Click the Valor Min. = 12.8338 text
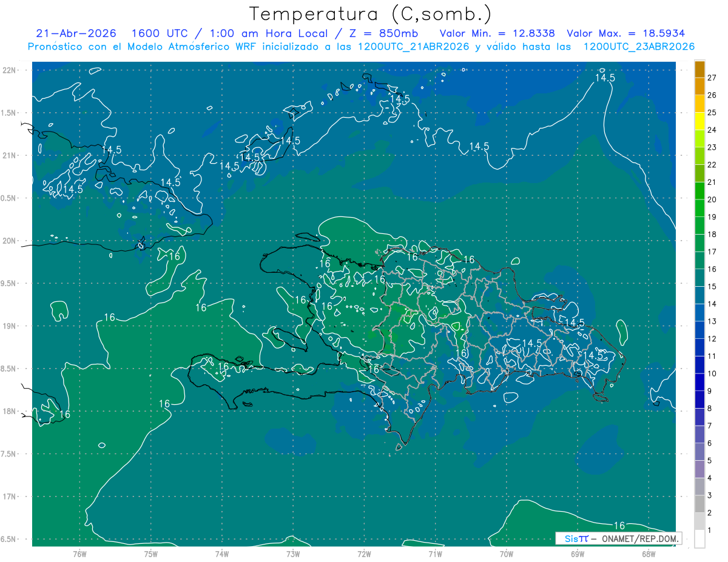728x562 pixels. pyautogui.click(x=497, y=33)
